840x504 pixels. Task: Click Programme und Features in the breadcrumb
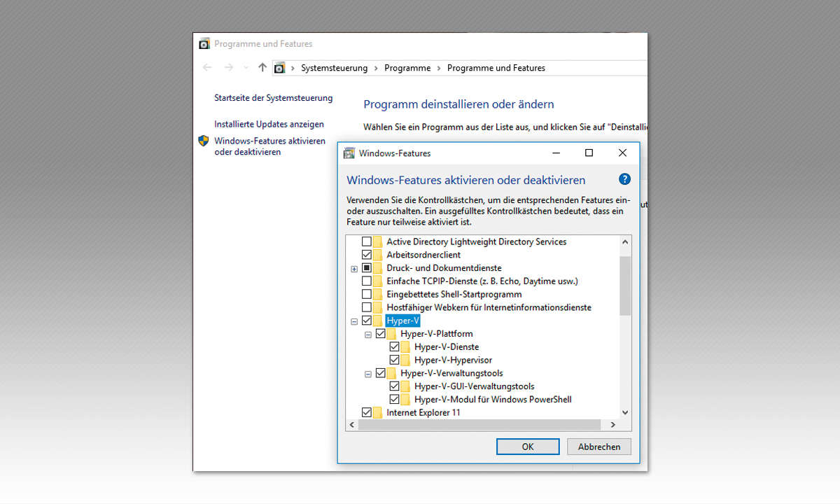(496, 68)
